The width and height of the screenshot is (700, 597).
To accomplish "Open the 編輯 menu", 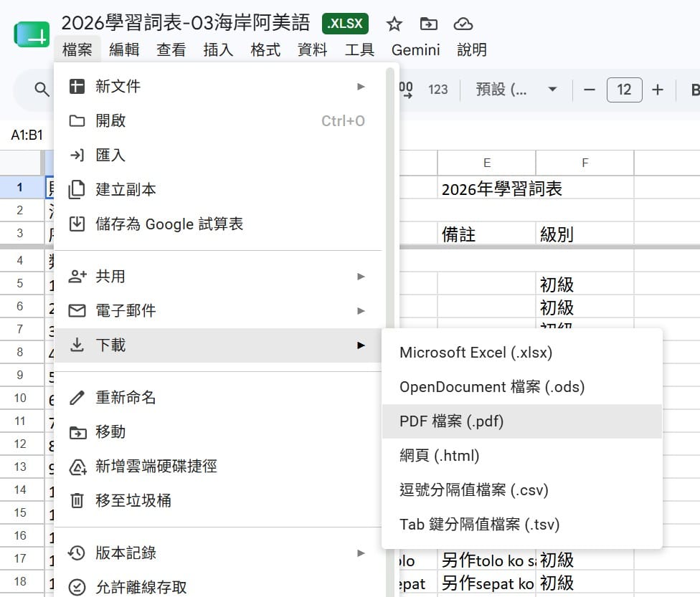I will tap(124, 49).
